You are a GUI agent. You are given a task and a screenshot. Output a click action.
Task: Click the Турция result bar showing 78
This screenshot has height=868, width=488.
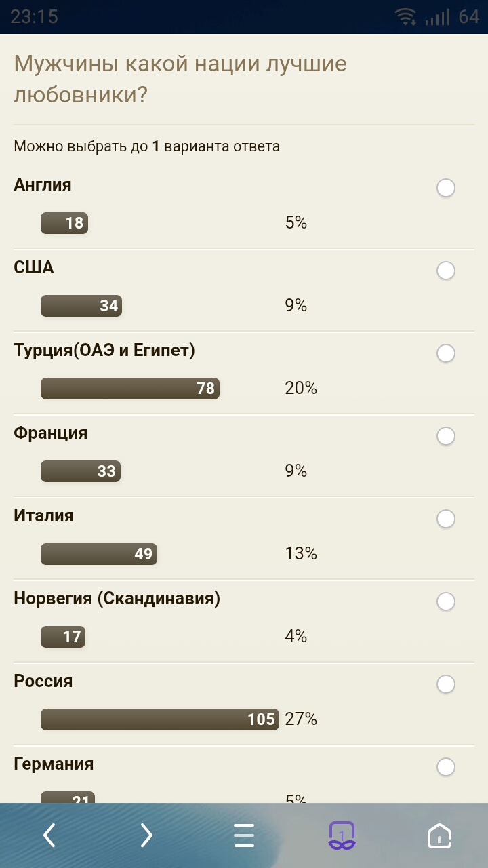(x=130, y=389)
